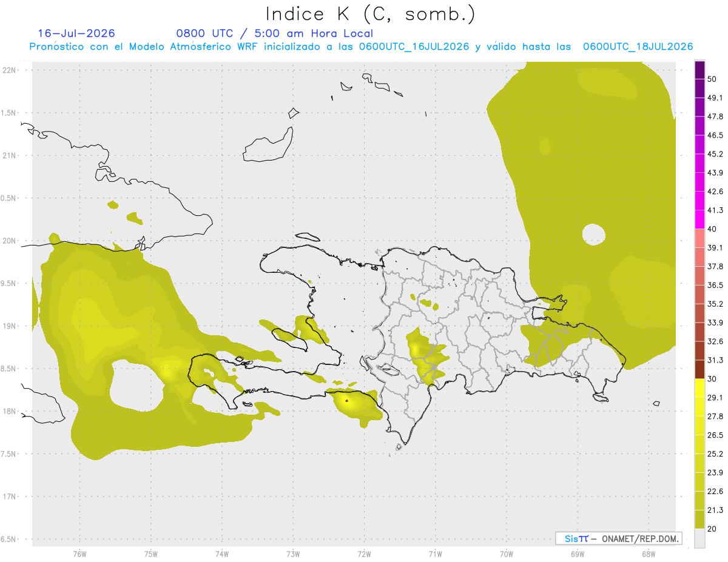Click the dark purple top colorbar swatch
The width and height of the screenshot is (728, 562).
coord(699,70)
